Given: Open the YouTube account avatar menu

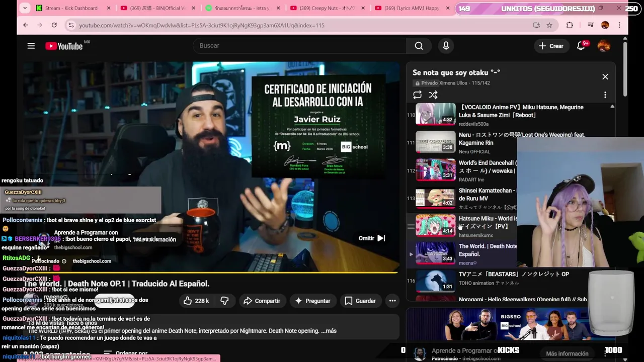Looking at the screenshot, I should pyautogui.click(x=604, y=46).
